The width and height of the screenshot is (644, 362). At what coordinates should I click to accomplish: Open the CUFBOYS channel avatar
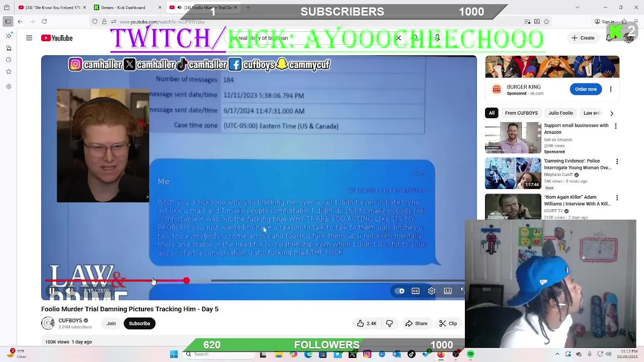coord(48,323)
